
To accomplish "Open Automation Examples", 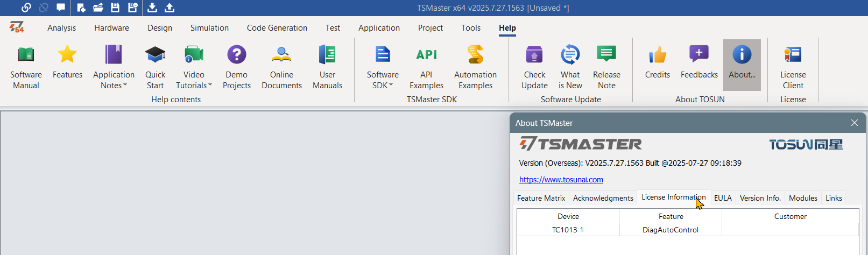I will 475,67.
